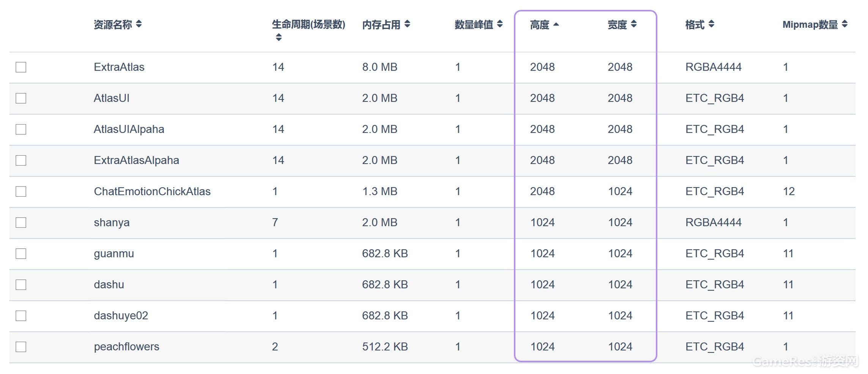868x374 pixels.
Task: Click lifecycle value 7 in shanya row
Action: click(x=275, y=223)
